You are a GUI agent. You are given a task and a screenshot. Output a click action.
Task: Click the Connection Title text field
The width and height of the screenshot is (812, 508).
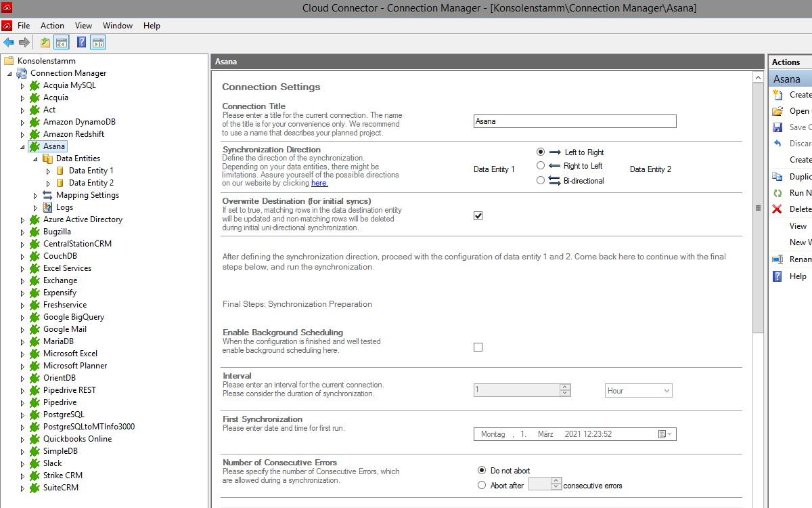pyautogui.click(x=574, y=121)
